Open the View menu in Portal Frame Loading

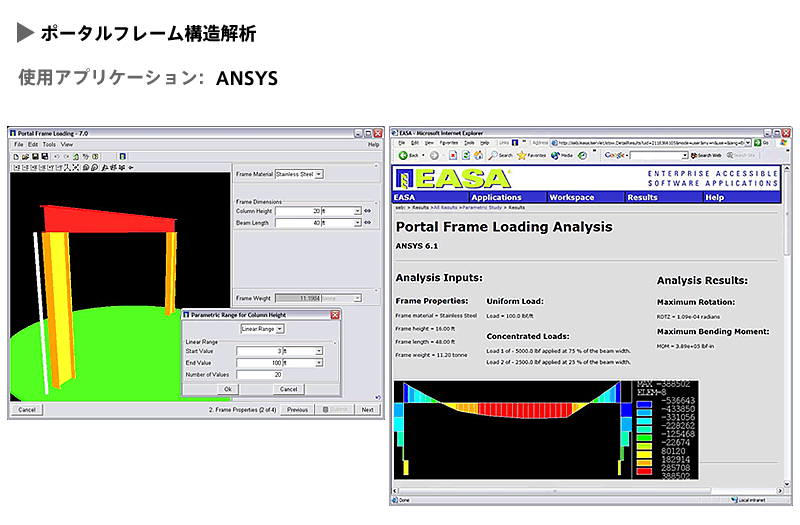pos(67,144)
